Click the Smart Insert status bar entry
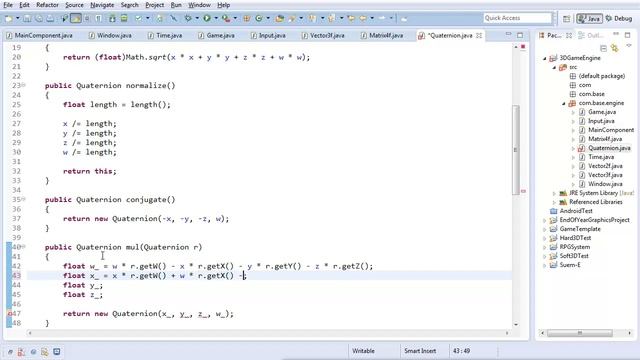 point(420,351)
